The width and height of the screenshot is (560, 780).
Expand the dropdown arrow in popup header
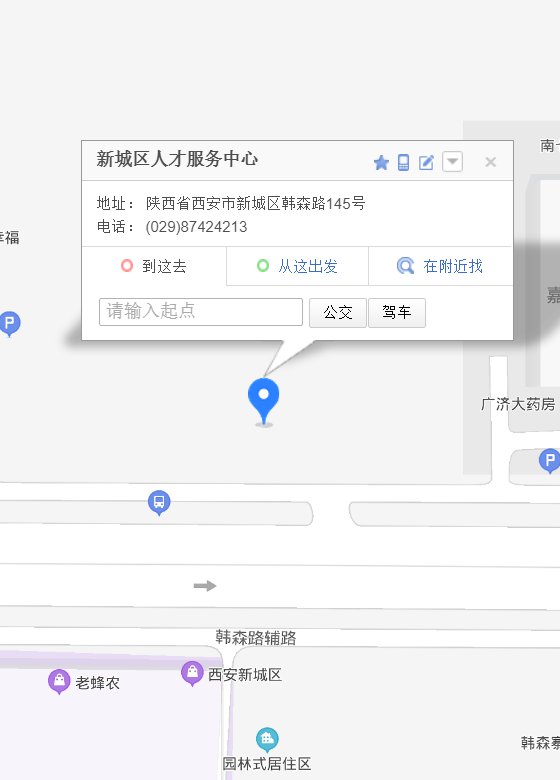pyautogui.click(x=453, y=162)
